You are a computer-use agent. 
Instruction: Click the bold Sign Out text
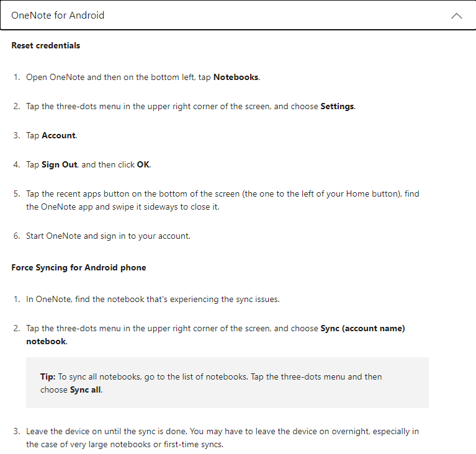pyautogui.click(x=59, y=164)
